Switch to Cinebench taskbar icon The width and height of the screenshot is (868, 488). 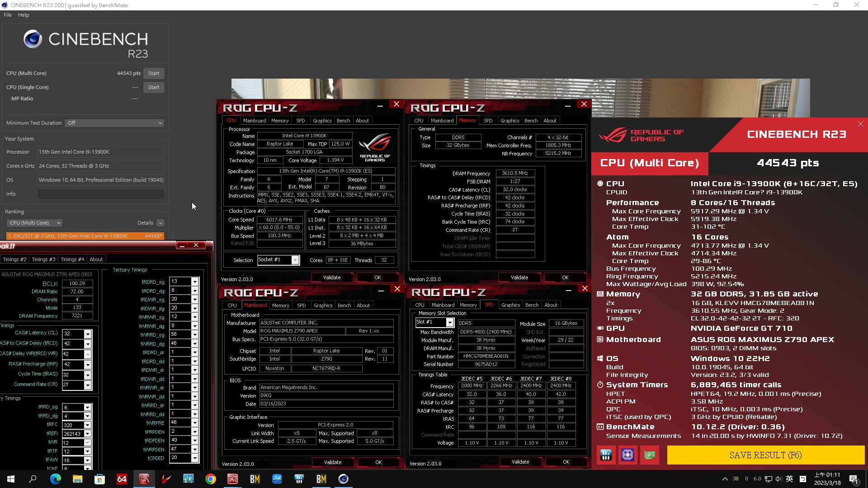click(343, 479)
